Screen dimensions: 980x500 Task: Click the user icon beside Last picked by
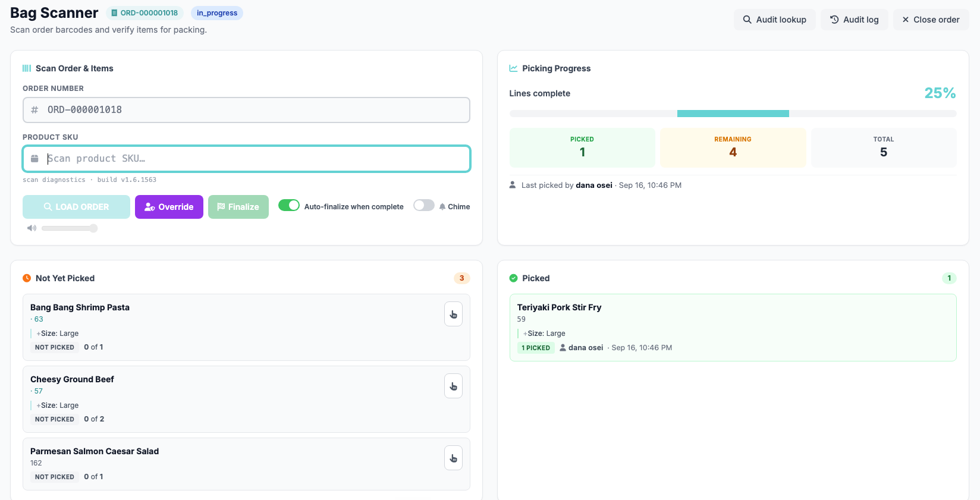coord(513,185)
